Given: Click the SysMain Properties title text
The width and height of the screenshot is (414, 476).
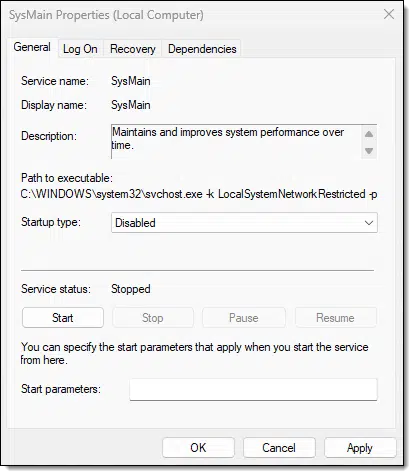Looking at the screenshot, I should [106, 15].
